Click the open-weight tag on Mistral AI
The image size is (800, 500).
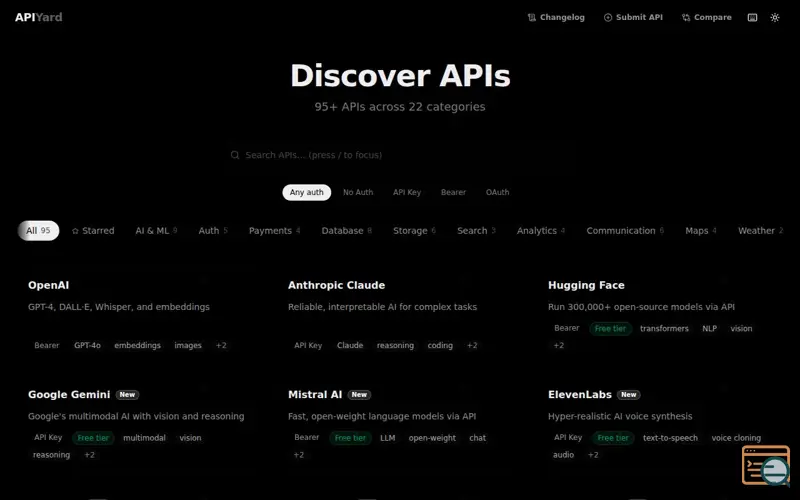tap(432, 438)
